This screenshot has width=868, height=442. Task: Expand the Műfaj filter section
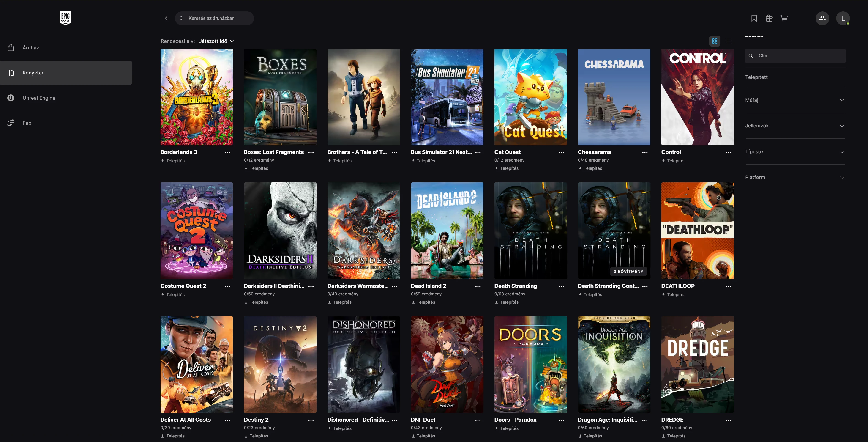click(x=794, y=100)
